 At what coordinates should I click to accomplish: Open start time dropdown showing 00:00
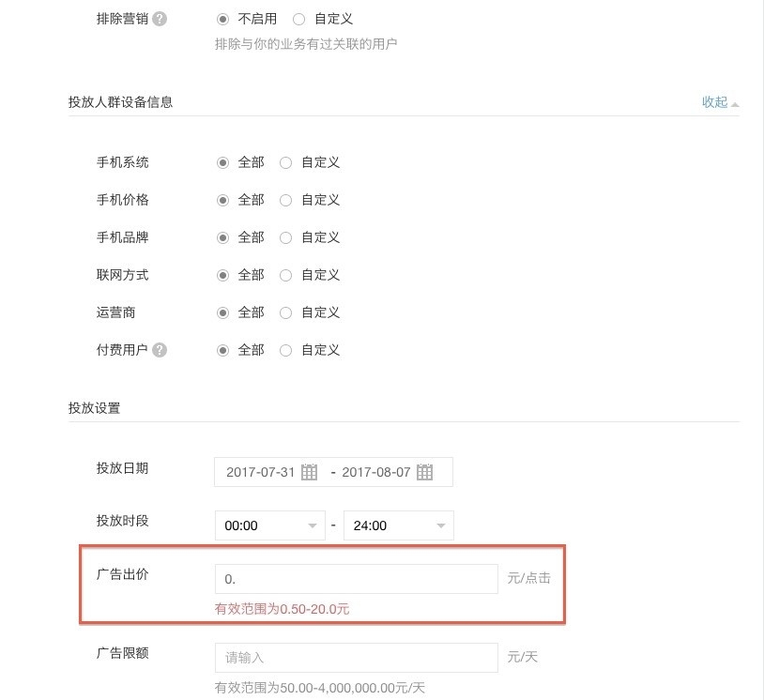269,525
